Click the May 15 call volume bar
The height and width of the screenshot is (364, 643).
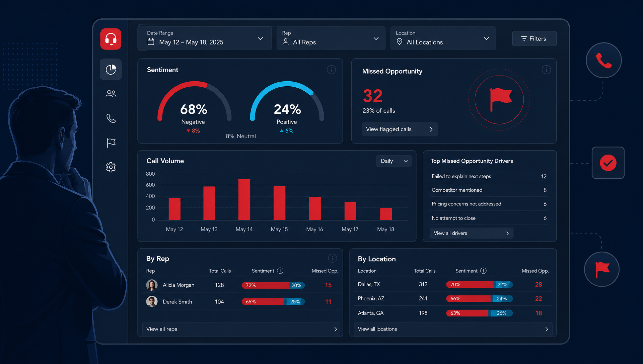[x=279, y=203]
